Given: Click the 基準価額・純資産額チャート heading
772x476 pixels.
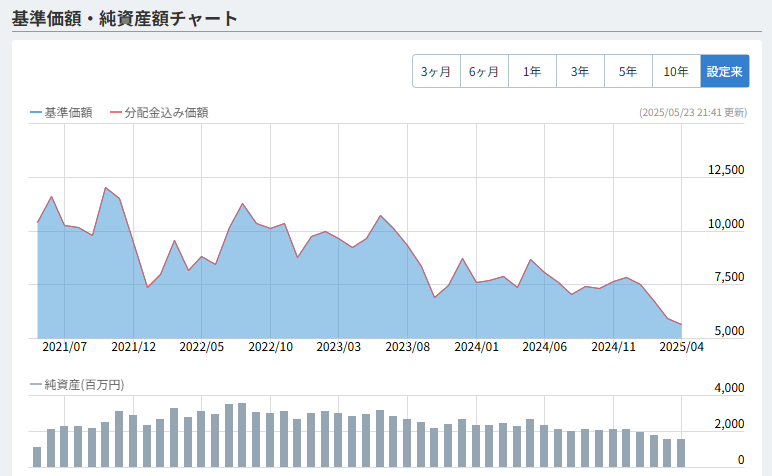Looking at the screenshot, I should coord(125,19).
